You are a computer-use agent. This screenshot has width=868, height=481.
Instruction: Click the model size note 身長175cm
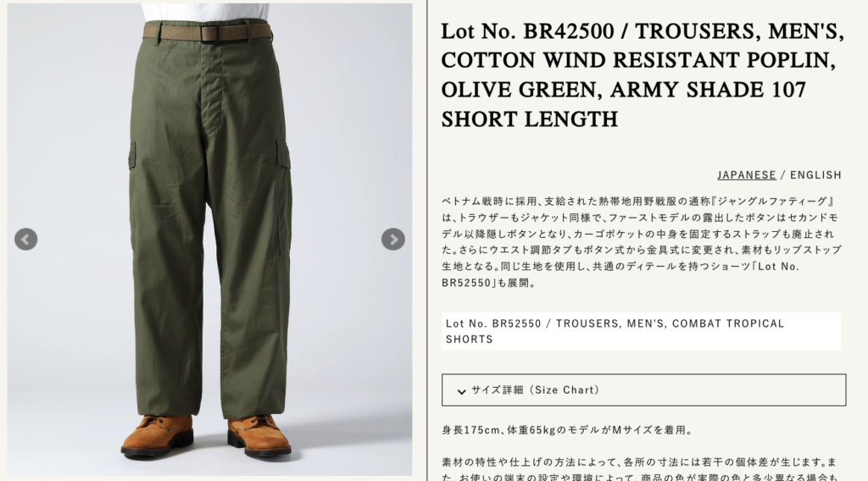(567, 430)
